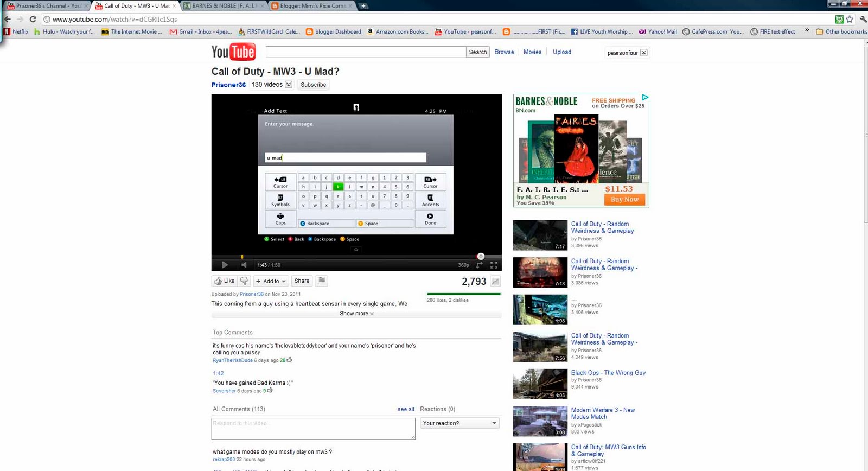Open the Upload page link
868x471 pixels.
(562, 52)
